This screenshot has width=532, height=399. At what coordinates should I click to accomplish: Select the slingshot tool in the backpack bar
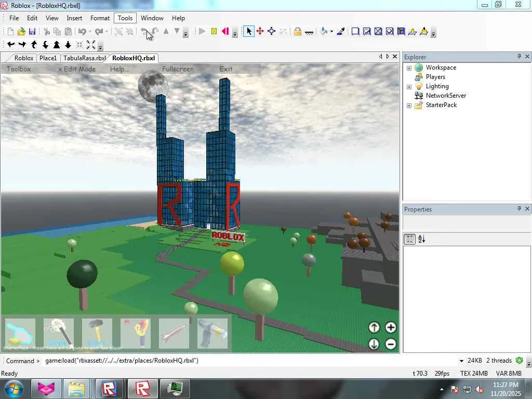tap(136, 333)
